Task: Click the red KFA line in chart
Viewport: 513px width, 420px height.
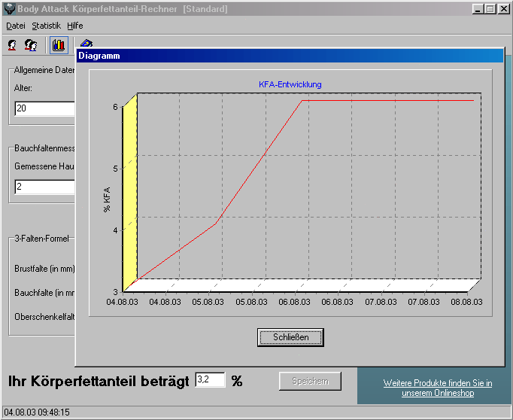Action: 260,162
